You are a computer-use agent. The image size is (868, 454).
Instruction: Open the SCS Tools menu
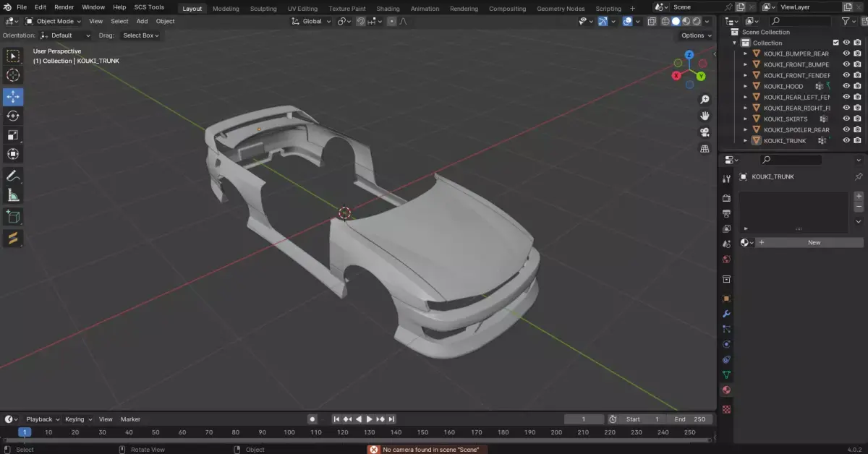pos(149,7)
